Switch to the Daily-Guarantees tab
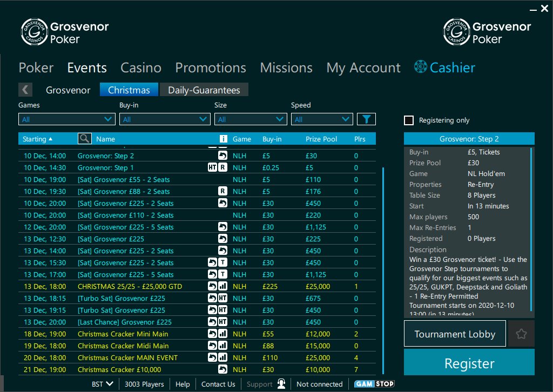Image resolution: width=553 pixels, height=392 pixels. pyautogui.click(x=204, y=90)
